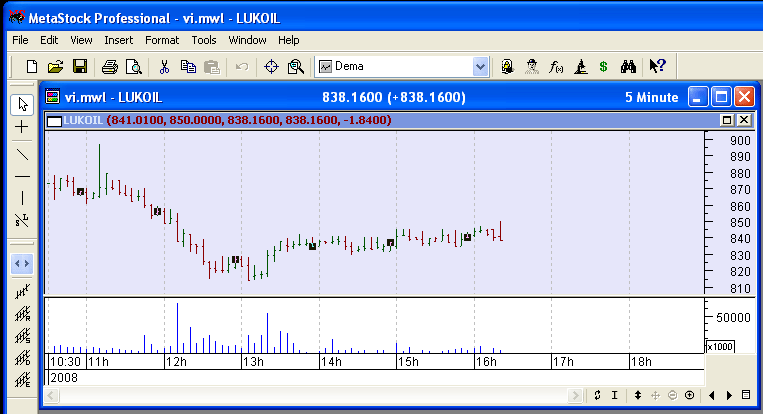Select the plain regression channel tool
Viewport: 763px width, 414px height.
(x=22, y=292)
